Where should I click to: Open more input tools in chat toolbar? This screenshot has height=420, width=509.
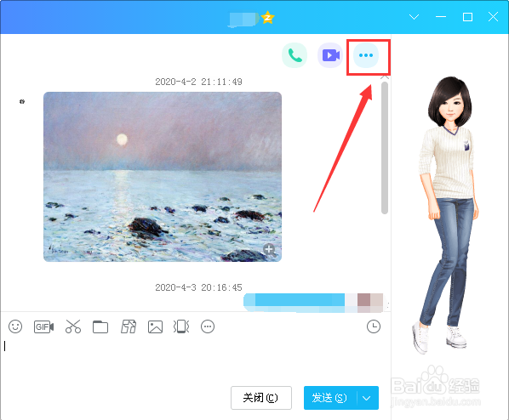tap(208, 326)
